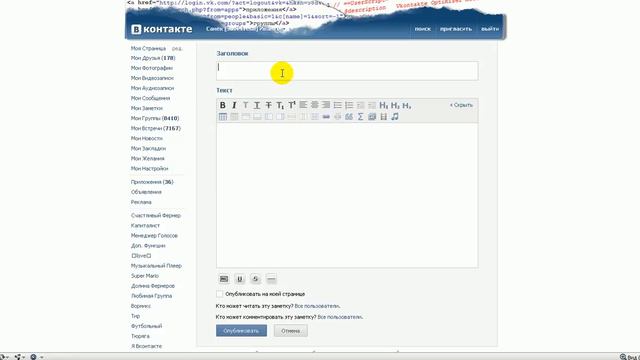Insert table icon in editor toolbar
Screen dimensions: 640x360
[x=222, y=117]
